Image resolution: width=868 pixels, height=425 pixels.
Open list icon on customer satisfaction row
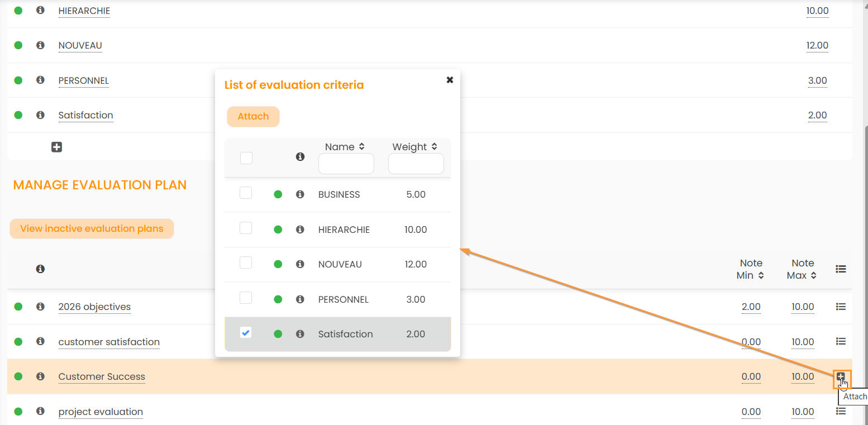click(841, 341)
